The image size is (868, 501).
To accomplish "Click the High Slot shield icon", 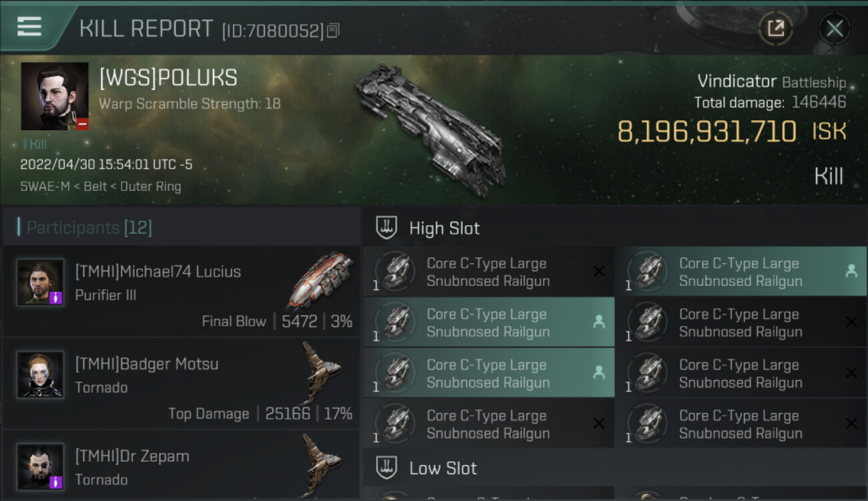I will click(387, 228).
